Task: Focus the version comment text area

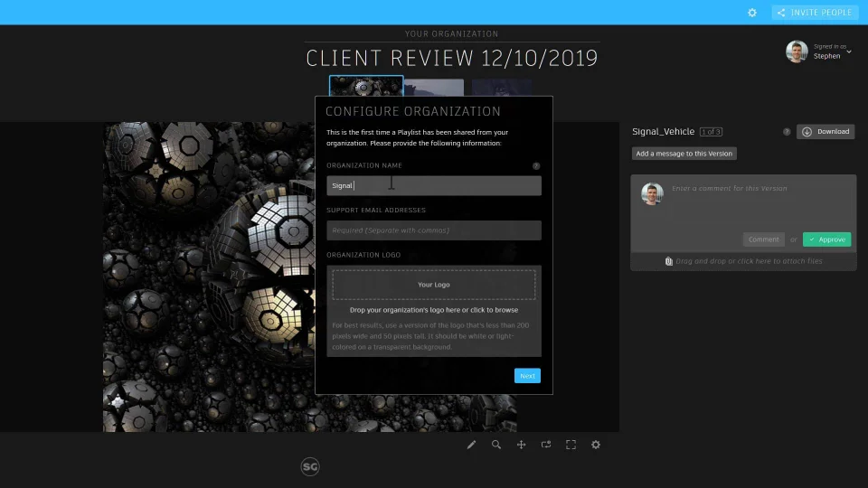Action: (759, 202)
